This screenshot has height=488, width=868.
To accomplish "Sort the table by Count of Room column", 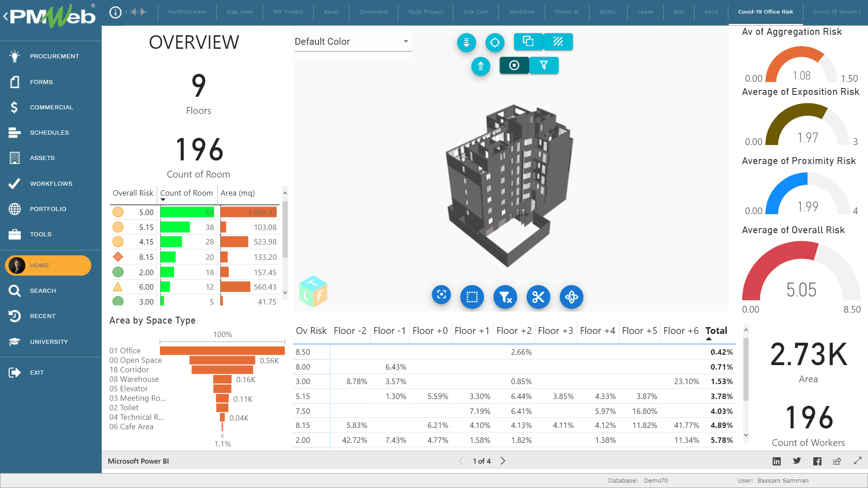I will pos(187,193).
